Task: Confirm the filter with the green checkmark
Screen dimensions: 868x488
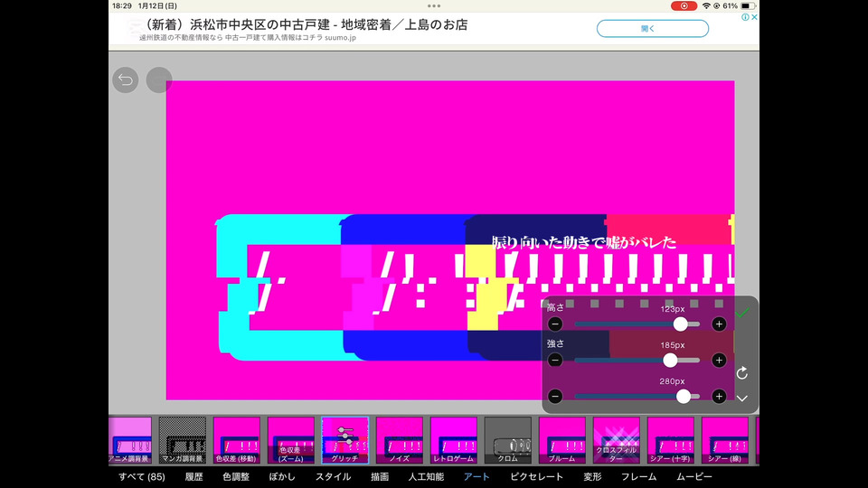Action: tap(741, 314)
